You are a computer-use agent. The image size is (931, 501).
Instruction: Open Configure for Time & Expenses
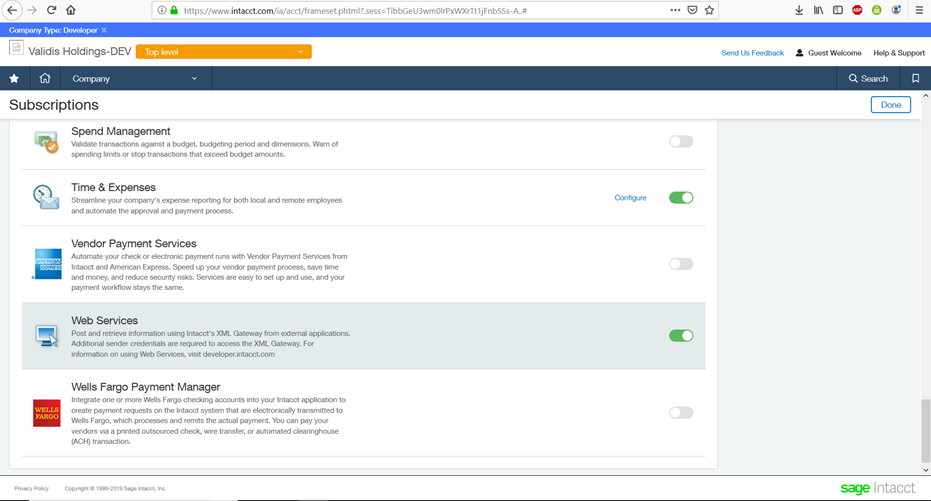tap(631, 198)
